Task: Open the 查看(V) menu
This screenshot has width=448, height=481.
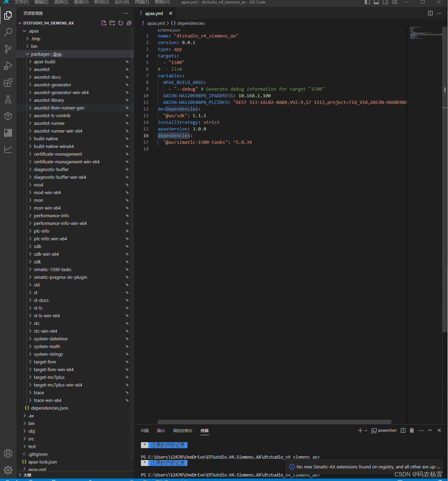Action: point(81,2)
